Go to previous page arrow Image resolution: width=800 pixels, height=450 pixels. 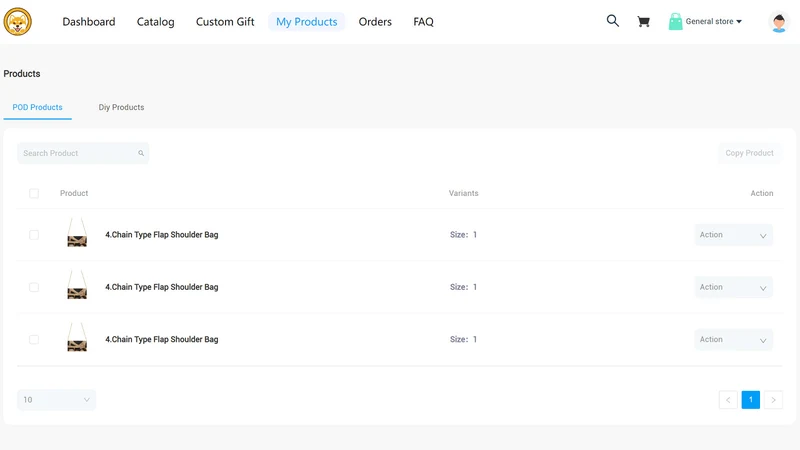tap(728, 399)
